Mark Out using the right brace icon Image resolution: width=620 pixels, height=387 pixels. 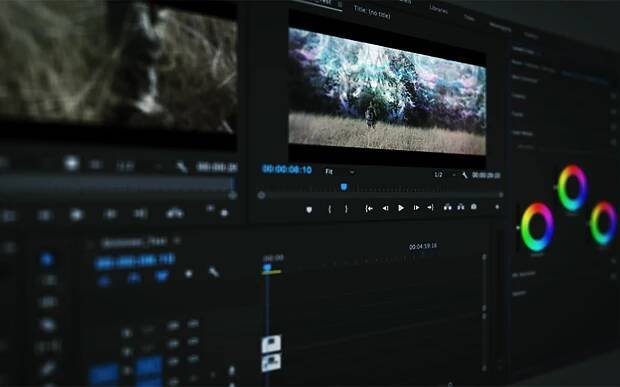click(346, 209)
